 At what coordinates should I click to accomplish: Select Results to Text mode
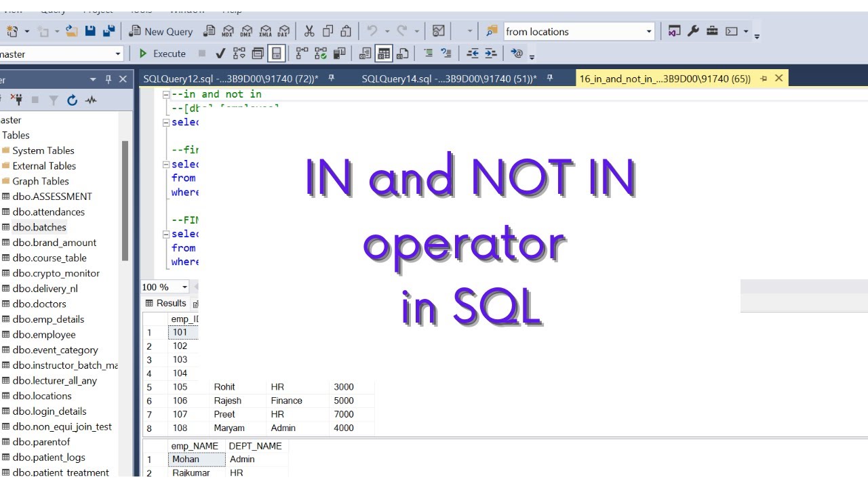365,54
